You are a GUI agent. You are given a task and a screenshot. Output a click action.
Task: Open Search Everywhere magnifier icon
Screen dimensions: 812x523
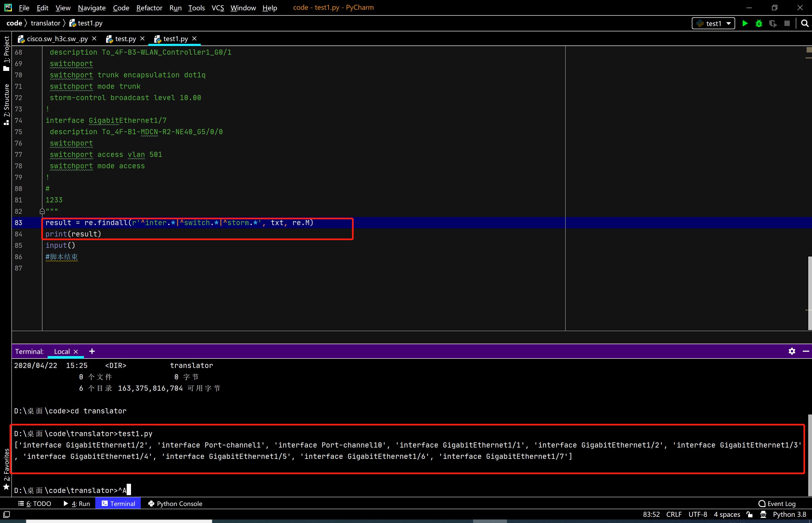[804, 24]
